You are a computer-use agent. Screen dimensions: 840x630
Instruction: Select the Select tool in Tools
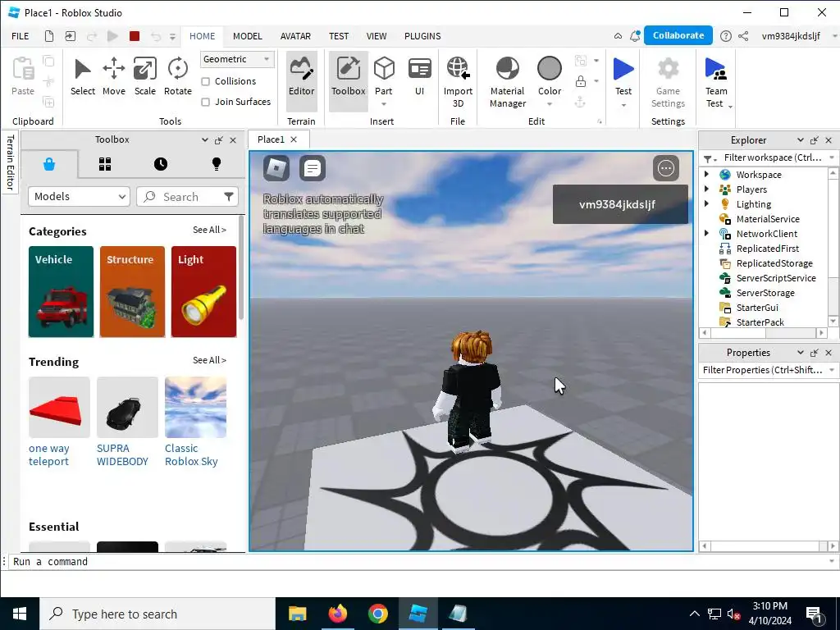tap(83, 77)
